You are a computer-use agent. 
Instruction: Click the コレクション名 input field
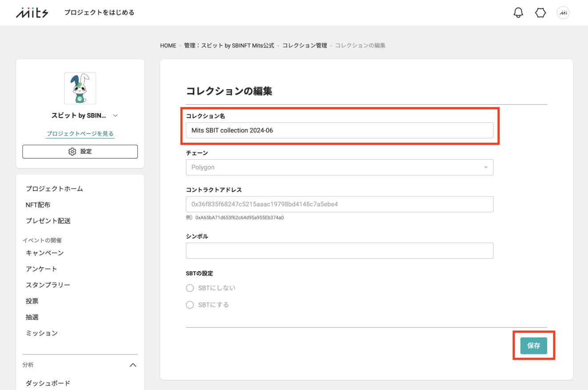339,130
